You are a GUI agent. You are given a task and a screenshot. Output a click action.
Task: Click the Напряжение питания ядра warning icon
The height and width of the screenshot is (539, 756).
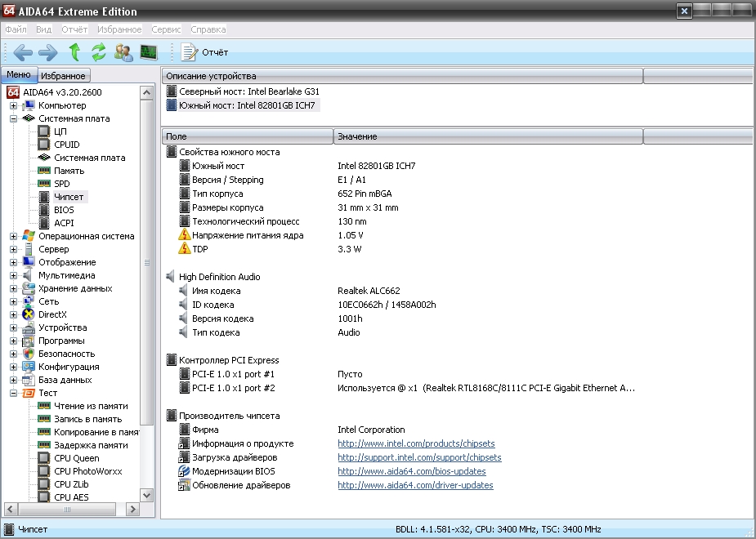pos(184,234)
